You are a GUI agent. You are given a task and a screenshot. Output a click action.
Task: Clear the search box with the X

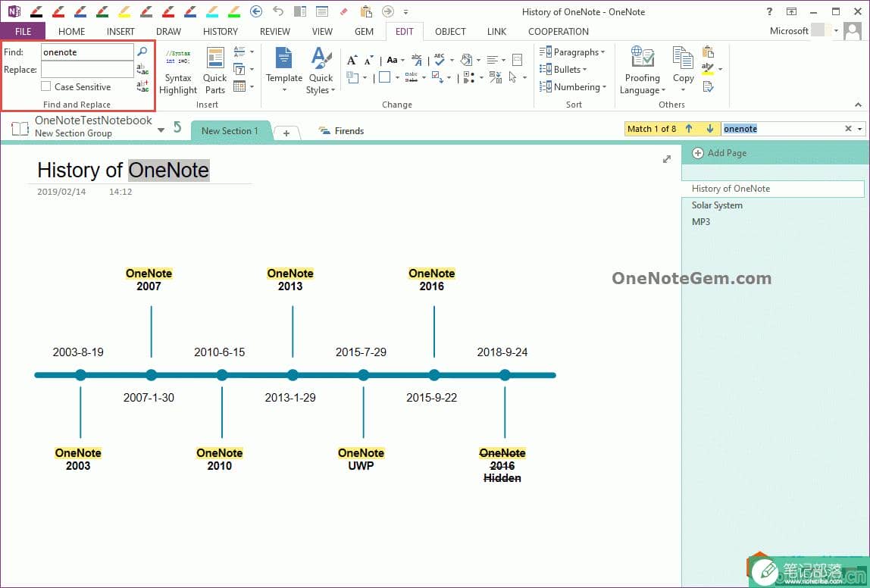848,129
